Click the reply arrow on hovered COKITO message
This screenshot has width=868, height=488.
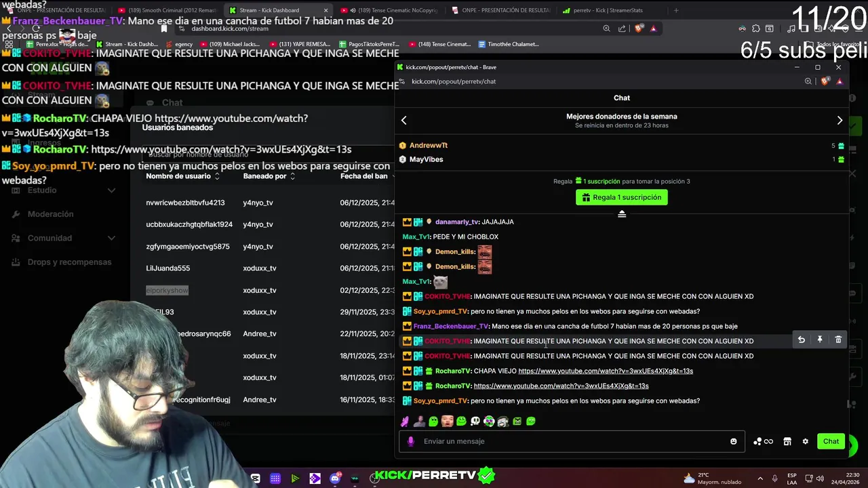pyautogui.click(x=801, y=340)
